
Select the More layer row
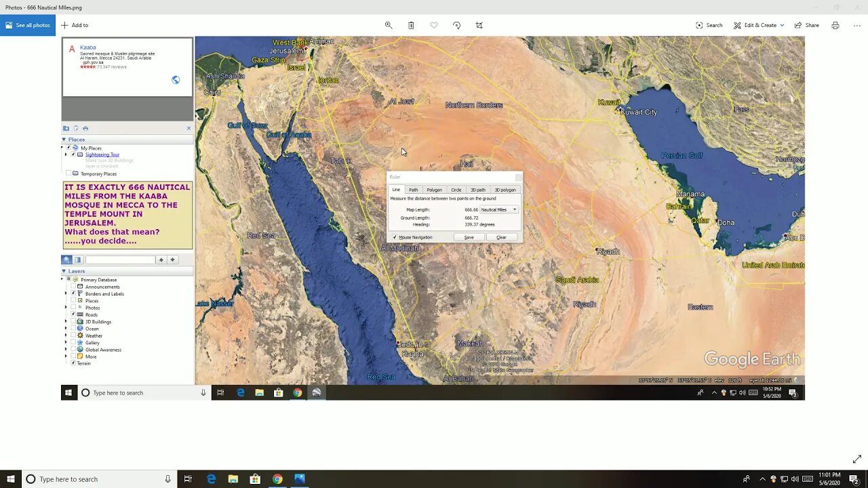pyautogui.click(x=86, y=357)
